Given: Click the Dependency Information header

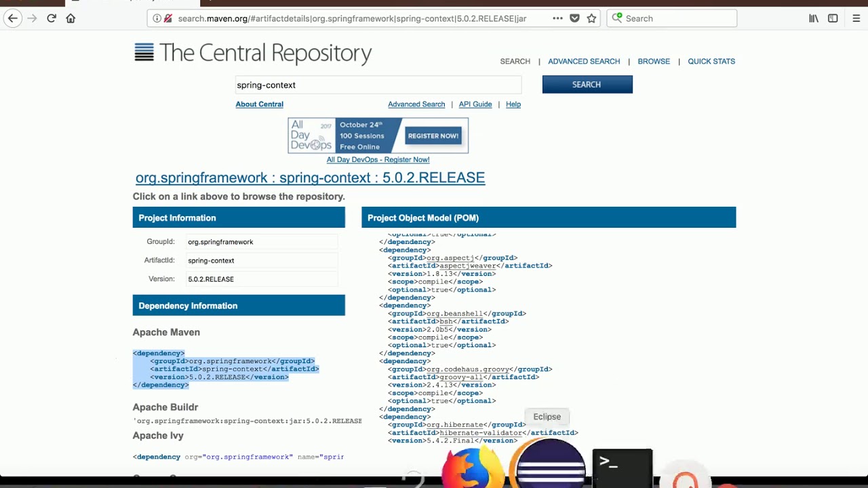Looking at the screenshot, I should (239, 306).
